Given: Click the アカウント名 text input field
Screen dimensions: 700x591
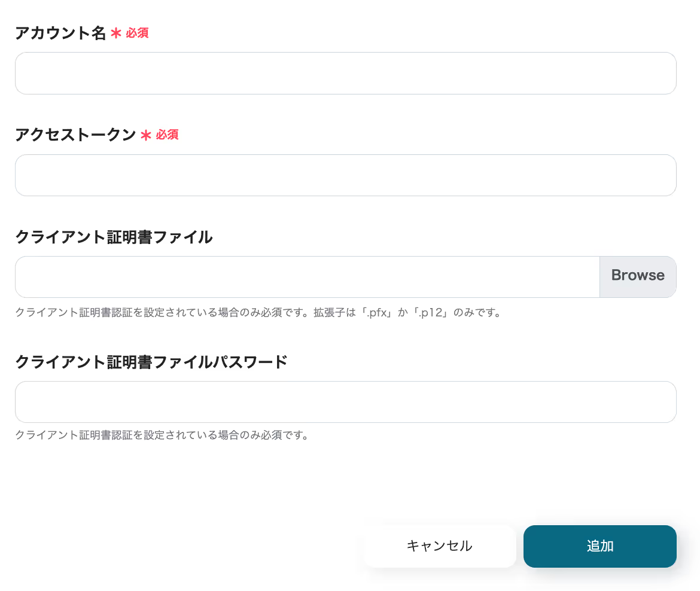Looking at the screenshot, I should tap(345, 73).
